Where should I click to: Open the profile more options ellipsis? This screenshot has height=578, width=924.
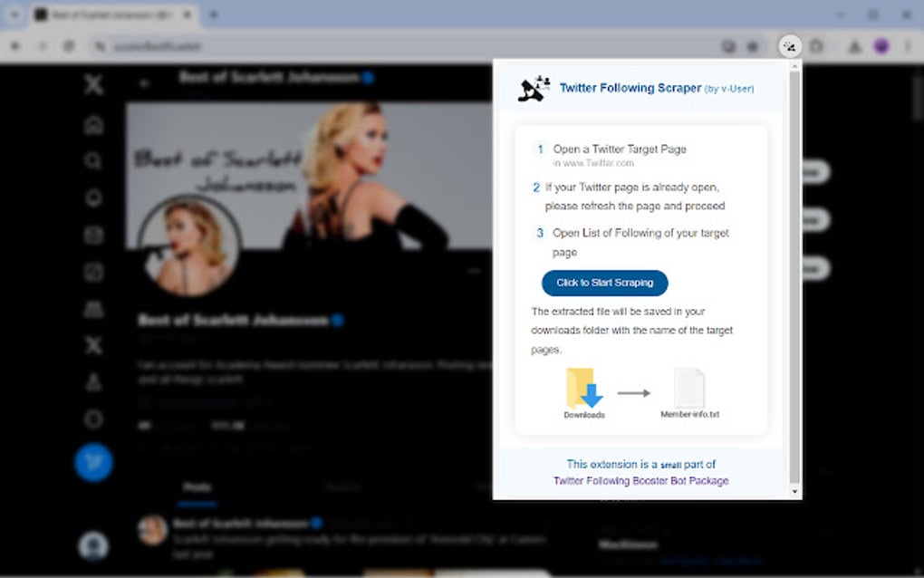474,270
